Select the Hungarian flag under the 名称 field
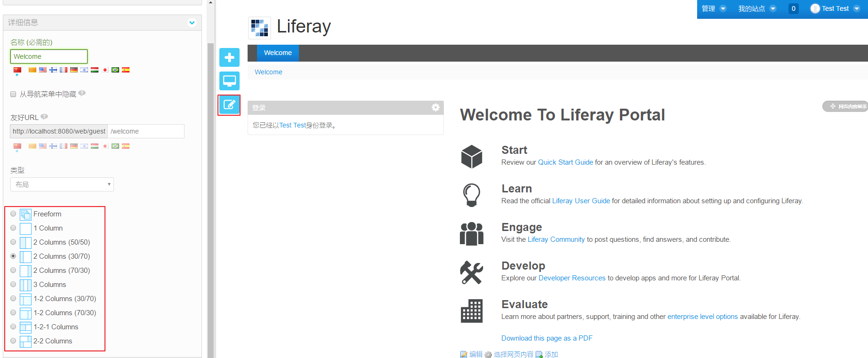The image size is (868, 358). pyautogui.click(x=95, y=70)
